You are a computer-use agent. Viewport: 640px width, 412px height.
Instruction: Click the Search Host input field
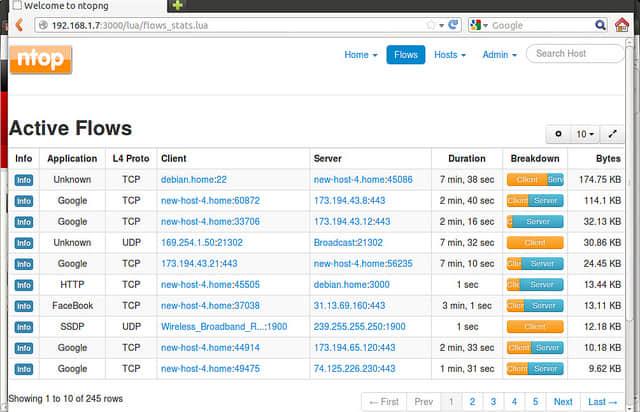[x=574, y=54]
